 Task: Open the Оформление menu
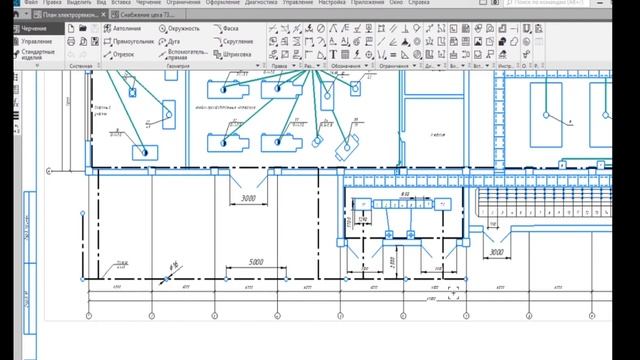(222, 2)
